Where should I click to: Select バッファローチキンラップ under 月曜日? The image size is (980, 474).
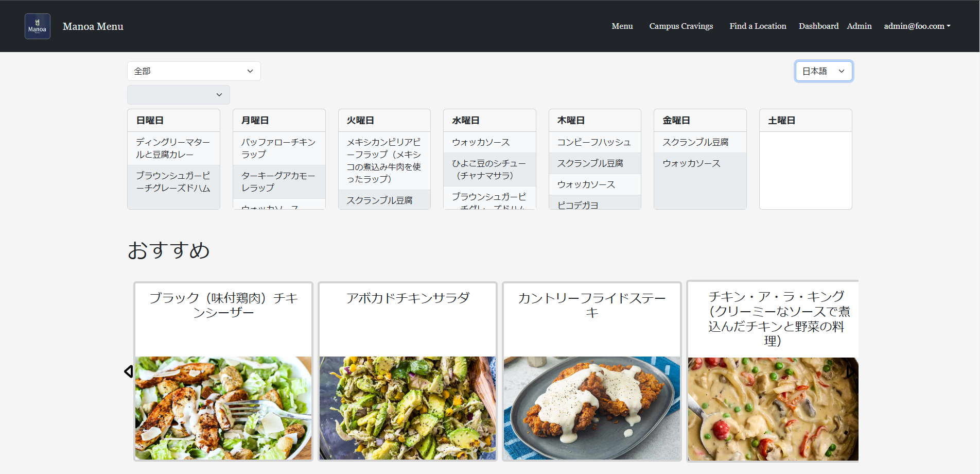pyautogui.click(x=278, y=148)
